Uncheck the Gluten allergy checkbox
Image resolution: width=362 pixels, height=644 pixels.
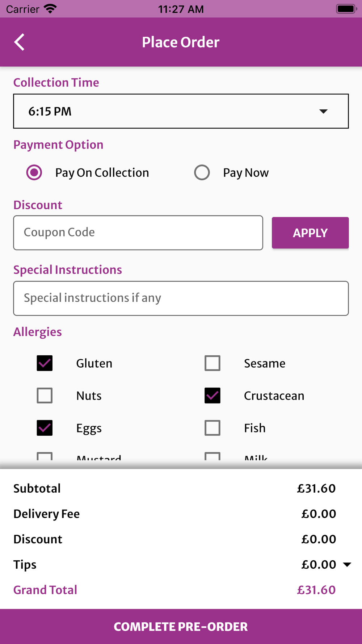click(45, 363)
